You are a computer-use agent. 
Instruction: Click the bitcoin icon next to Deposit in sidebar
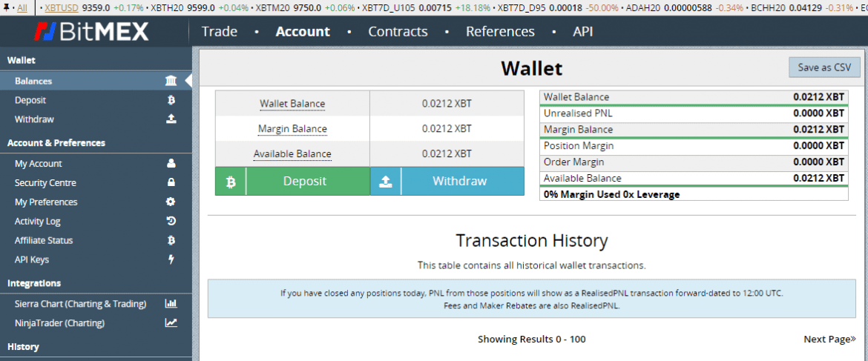(171, 100)
